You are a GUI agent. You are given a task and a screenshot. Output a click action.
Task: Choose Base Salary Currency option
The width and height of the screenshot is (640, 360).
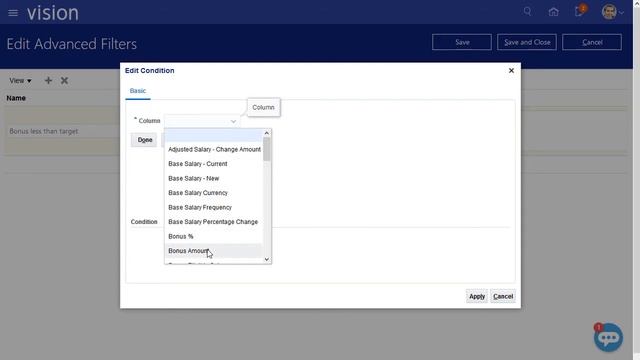pyautogui.click(x=214, y=193)
